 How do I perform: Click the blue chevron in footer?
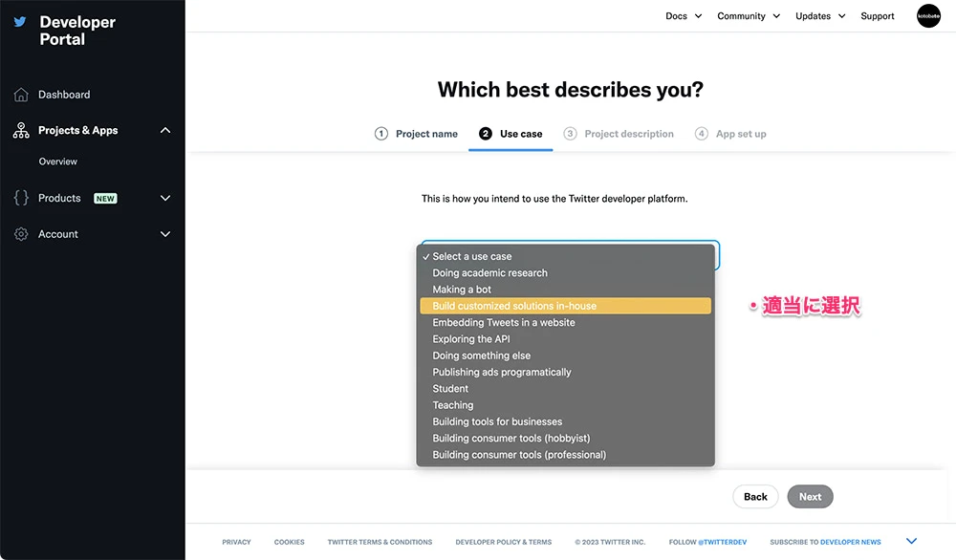[x=911, y=542]
